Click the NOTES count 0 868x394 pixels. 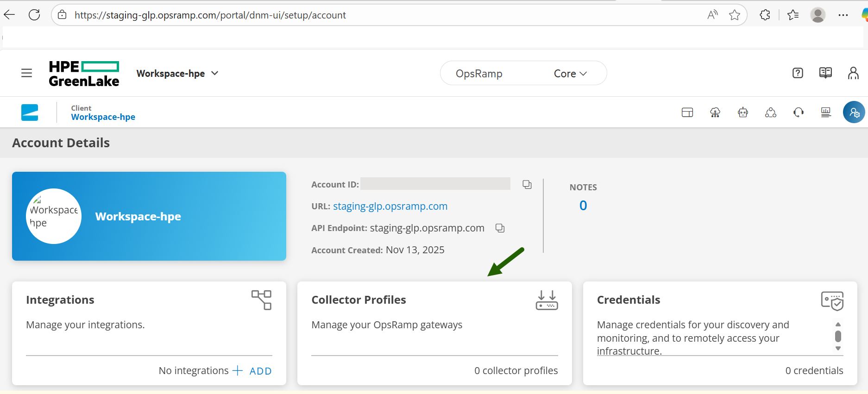pos(583,206)
